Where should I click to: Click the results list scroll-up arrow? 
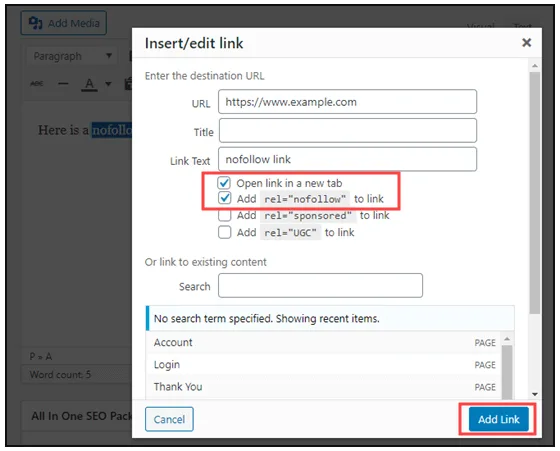coord(507,339)
